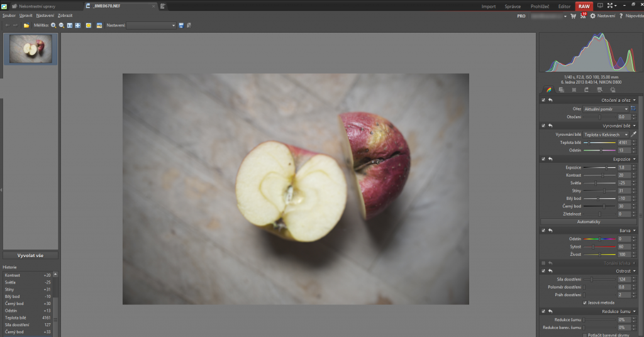Collapse the Ostrost section arrow
The image size is (644, 337).
pos(635,271)
